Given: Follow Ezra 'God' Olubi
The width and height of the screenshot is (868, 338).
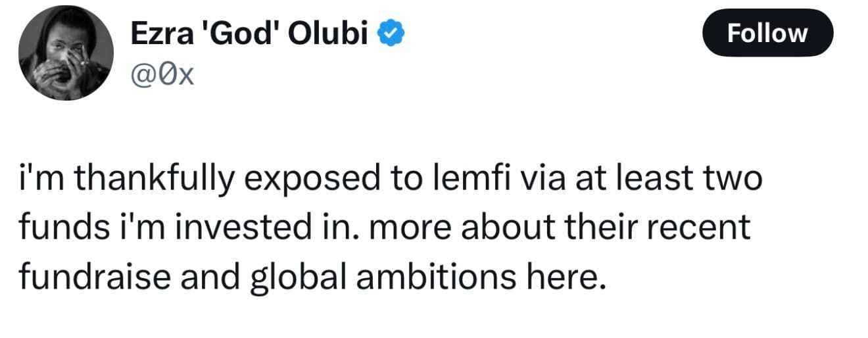Looking at the screenshot, I should pos(768,32).
